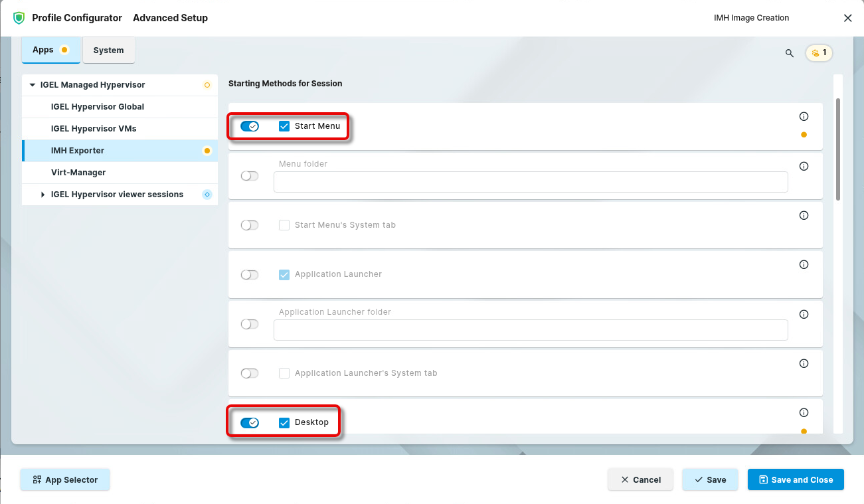Click info icon for Application Launcher folder

804,315
